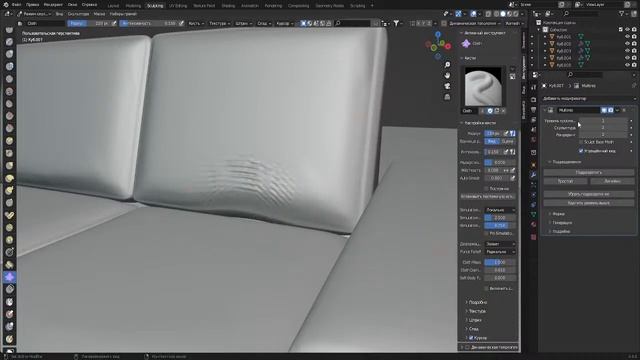
Task: Open the Маска menu in viewport header
Action: [99, 14]
